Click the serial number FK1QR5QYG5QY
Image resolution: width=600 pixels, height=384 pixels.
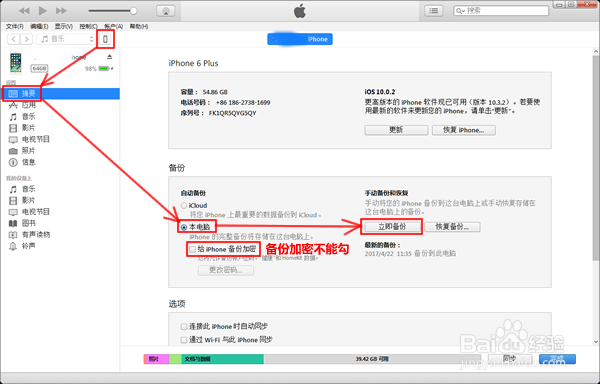tap(233, 113)
